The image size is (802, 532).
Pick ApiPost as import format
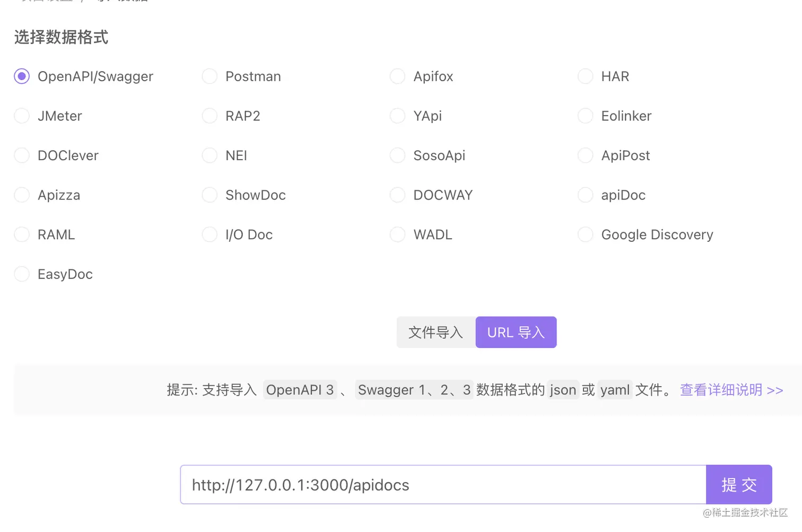click(x=585, y=155)
